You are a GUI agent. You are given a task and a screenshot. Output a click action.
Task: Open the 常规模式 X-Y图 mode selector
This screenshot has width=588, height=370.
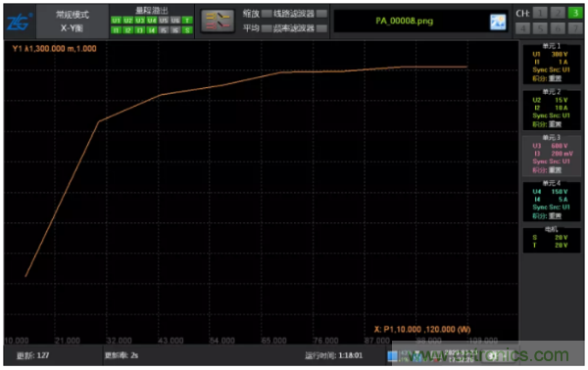pos(73,22)
